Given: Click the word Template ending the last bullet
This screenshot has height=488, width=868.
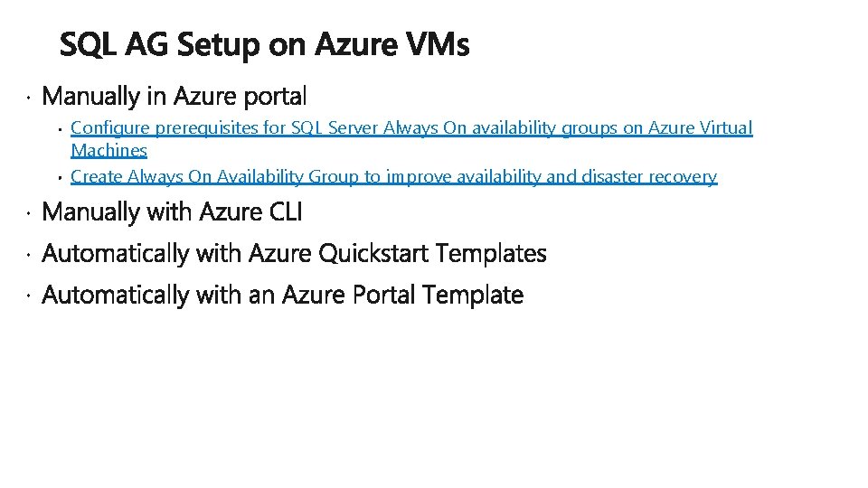Looking at the screenshot, I should point(473,295).
